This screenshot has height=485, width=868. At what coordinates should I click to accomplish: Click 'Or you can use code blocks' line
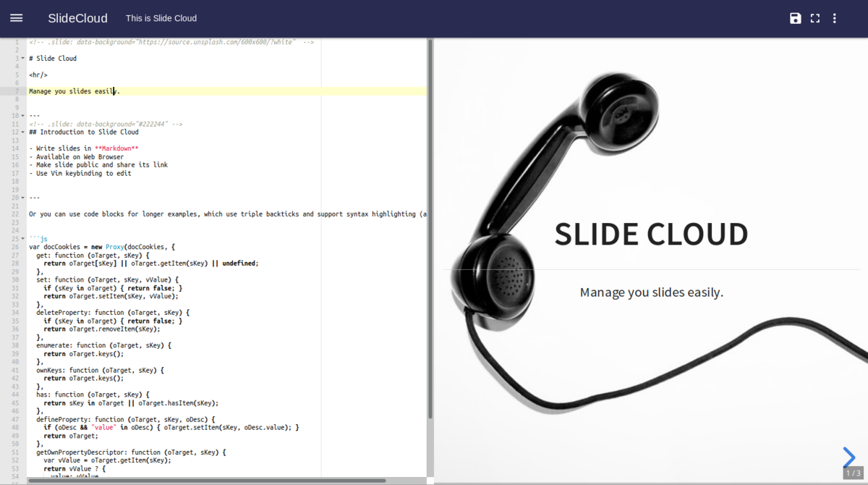tap(228, 214)
